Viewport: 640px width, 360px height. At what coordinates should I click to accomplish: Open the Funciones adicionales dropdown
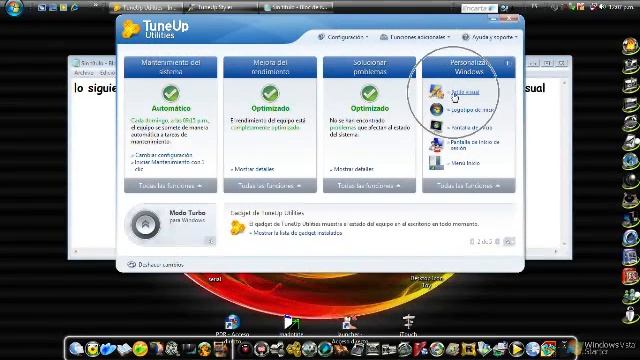click(x=415, y=37)
